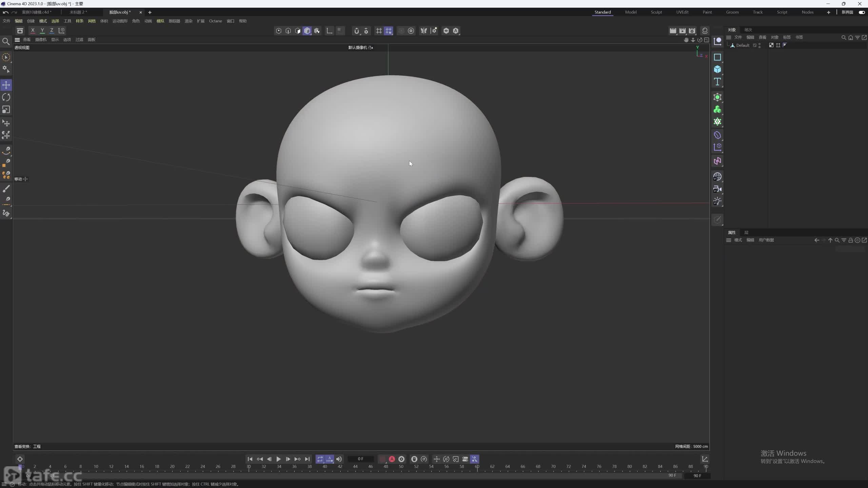
Task: Switch to the UVEdit layout tab
Action: coord(682,12)
